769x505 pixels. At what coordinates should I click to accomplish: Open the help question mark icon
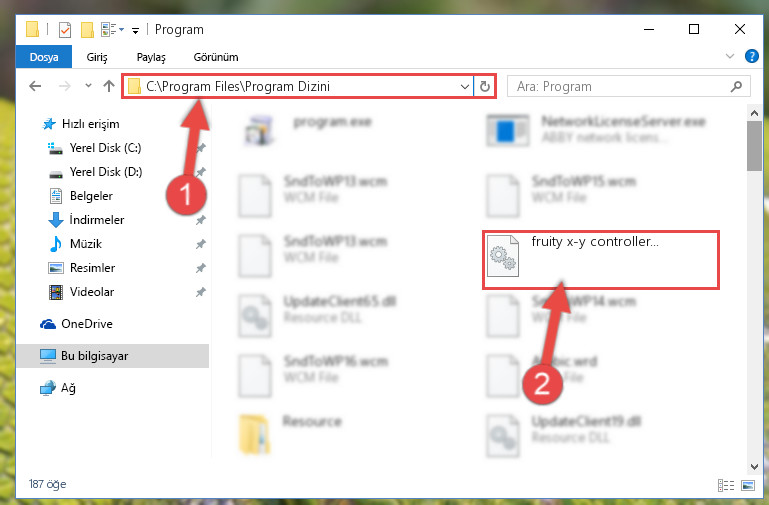click(751, 56)
